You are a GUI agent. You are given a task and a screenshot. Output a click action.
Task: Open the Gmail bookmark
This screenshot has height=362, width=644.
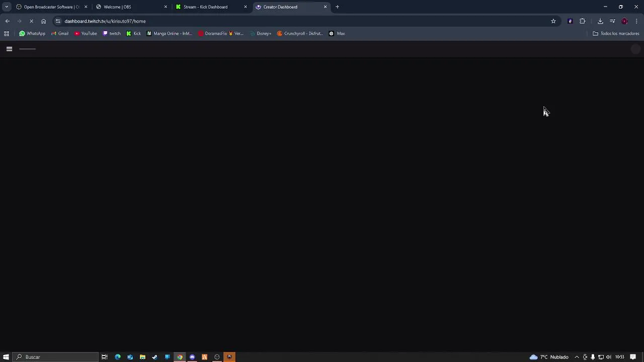click(59, 34)
